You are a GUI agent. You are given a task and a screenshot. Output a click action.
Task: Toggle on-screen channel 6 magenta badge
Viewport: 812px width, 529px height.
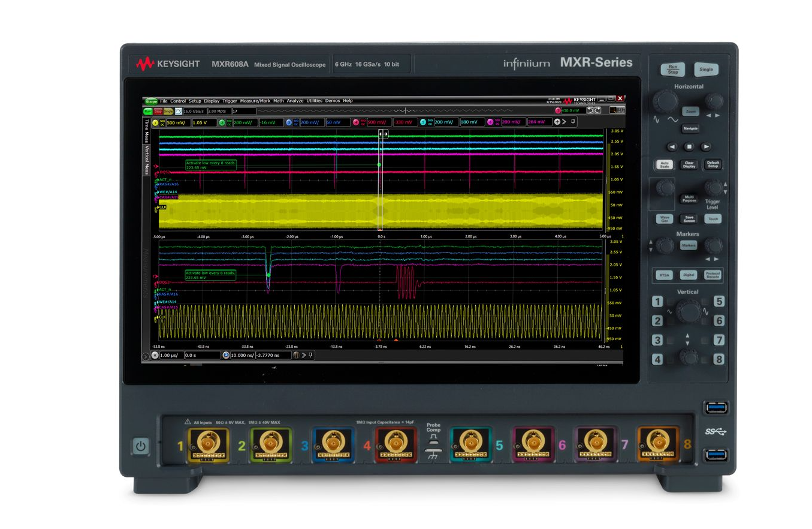click(490, 122)
